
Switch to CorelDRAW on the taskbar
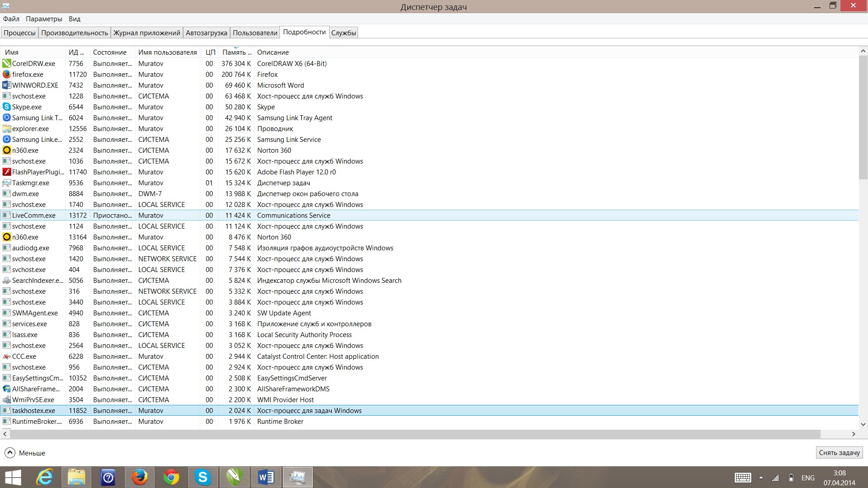(x=235, y=477)
